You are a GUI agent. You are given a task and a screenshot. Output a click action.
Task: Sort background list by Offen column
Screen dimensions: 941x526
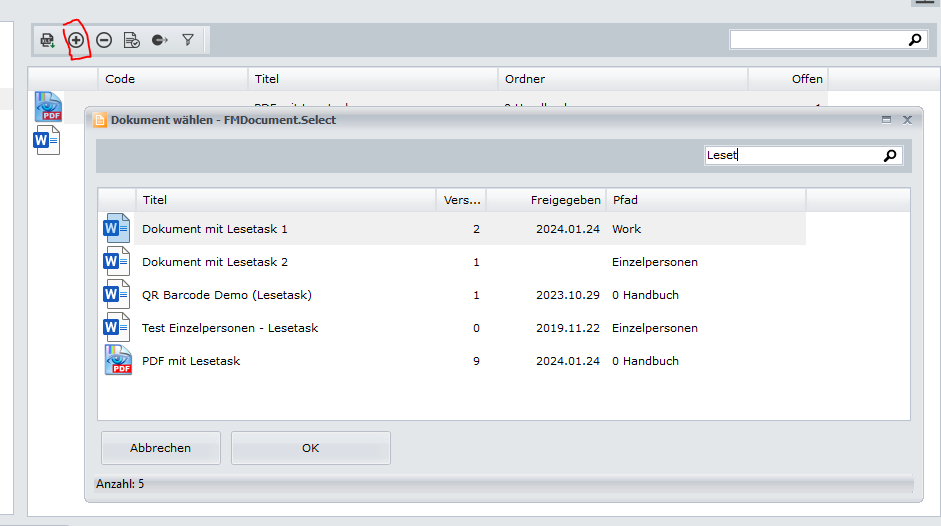tap(788, 79)
